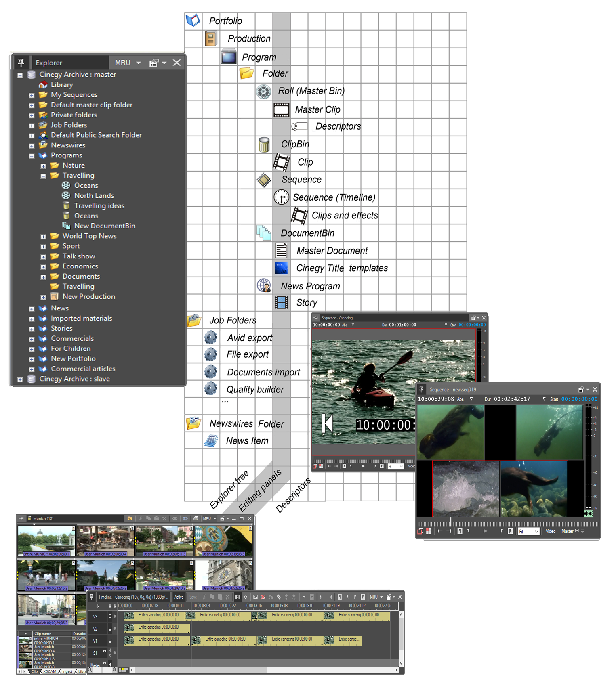Screen dimensions: 616x675
Task: Pin the Explorer panel with pushpin icon
Action: 21,63
